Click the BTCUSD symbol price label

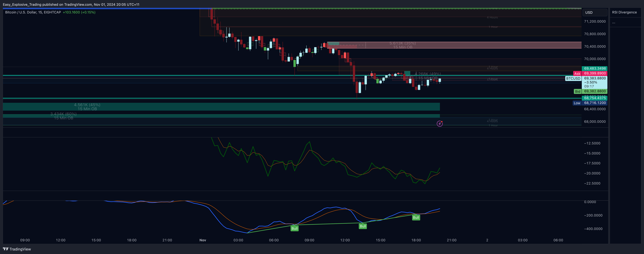click(x=573, y=78)
